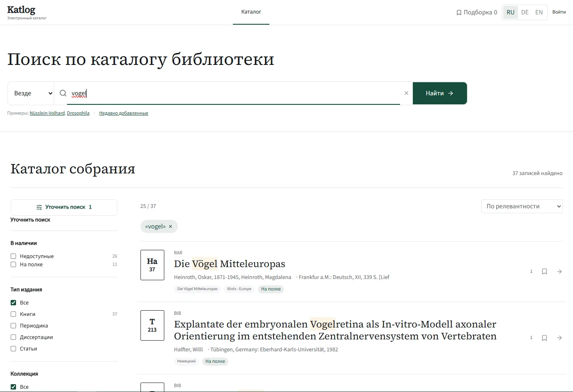The width and height of the screenshot is (573, 392).
Task: Check the Диссертации publication type
Action: (13, 337)
